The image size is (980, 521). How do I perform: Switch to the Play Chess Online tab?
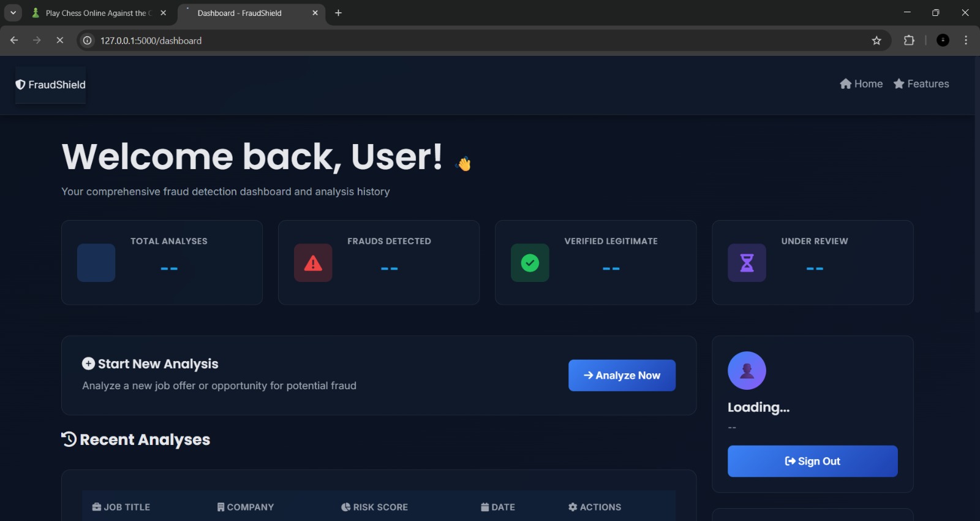pyautogui.click(x=98, y=13)
